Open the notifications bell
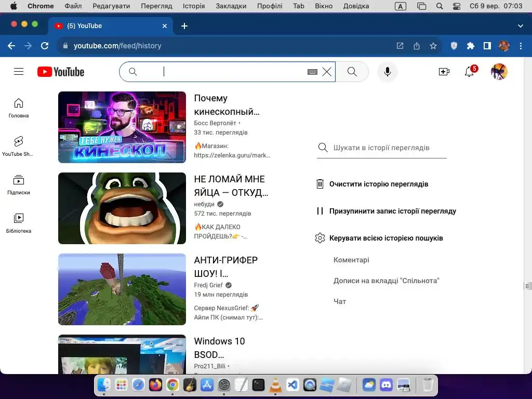532x399 pixels. click(470, 72)
